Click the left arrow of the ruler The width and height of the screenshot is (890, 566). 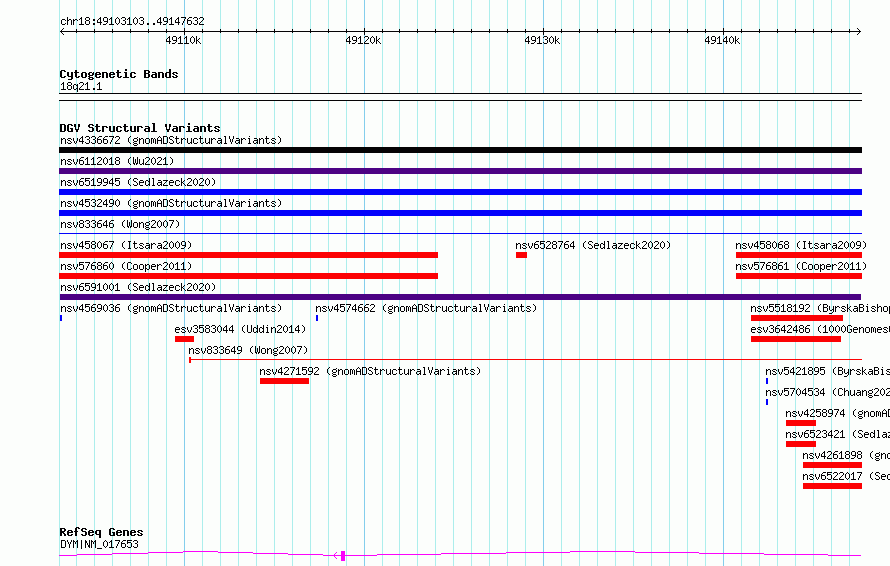pyautogui.click(x=62, y=31)
